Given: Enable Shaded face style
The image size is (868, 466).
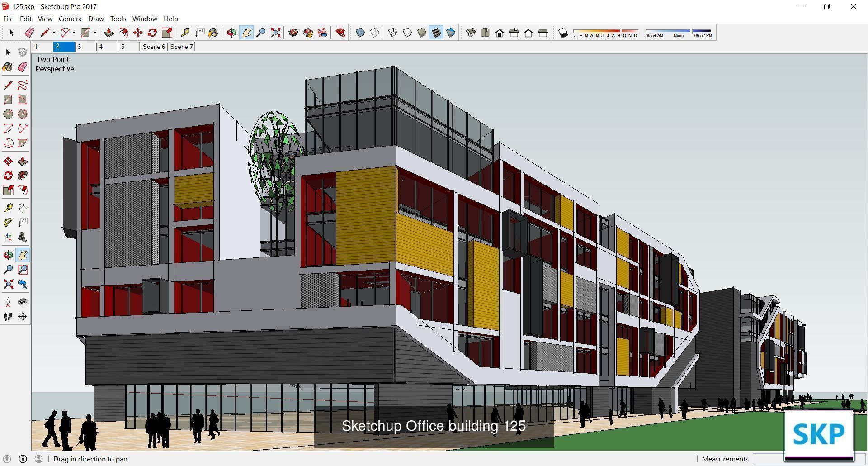Looking at the screenshot, I should pos(422,33).
